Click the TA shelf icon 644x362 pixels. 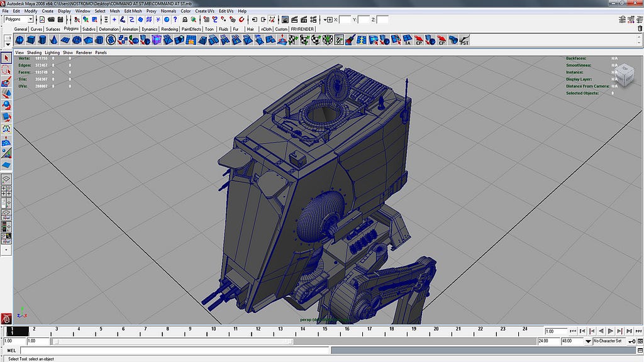click(x=407, y=40)
